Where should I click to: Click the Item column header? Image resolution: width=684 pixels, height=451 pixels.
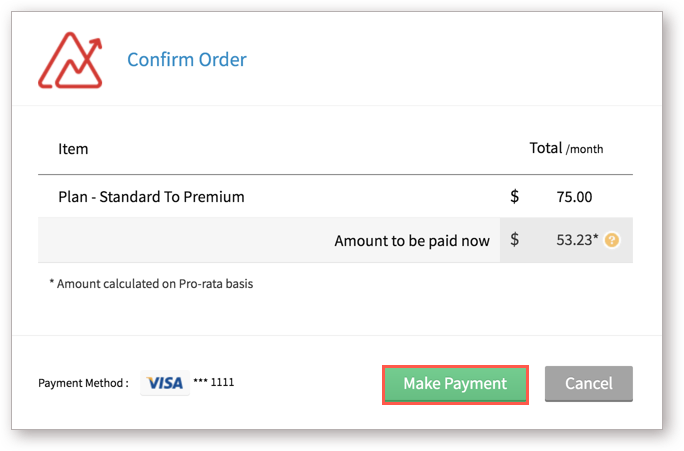tap(73, 149)
